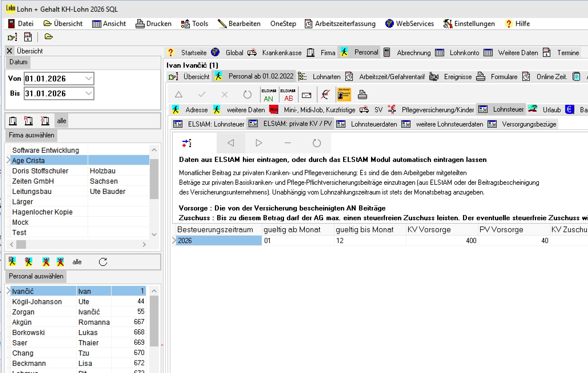Switch to the Lohnsteuerdaten tab

[x=374, y=124]
